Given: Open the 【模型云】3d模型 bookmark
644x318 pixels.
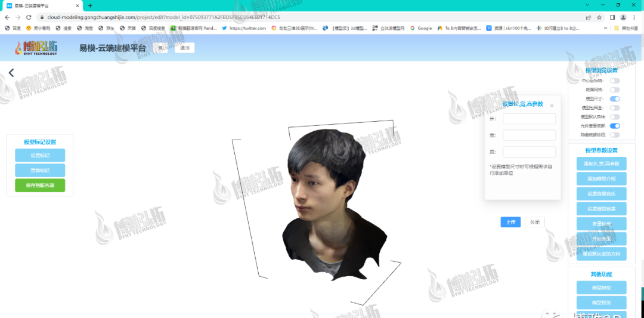Looking at the screenshot, I should [345, 29].
